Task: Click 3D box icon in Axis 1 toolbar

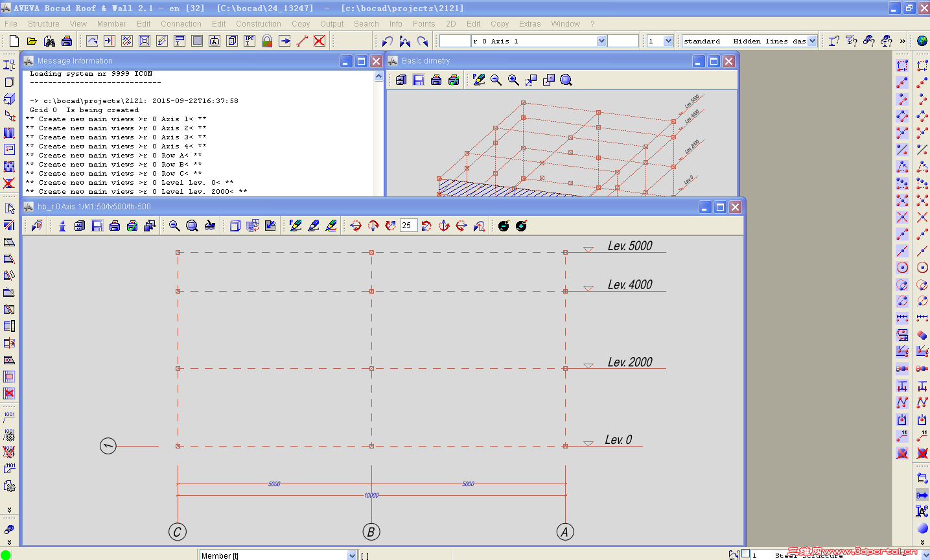Action: pyautogui.click(x=235, y=226)
